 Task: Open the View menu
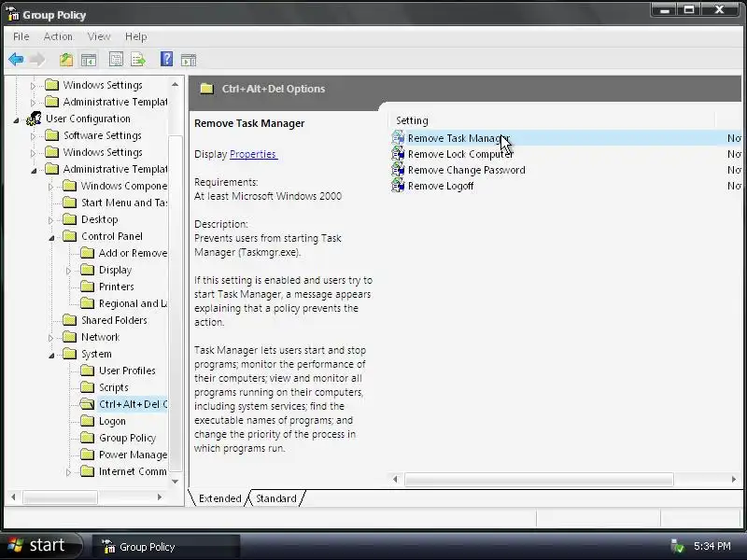[x=99, y=36]
